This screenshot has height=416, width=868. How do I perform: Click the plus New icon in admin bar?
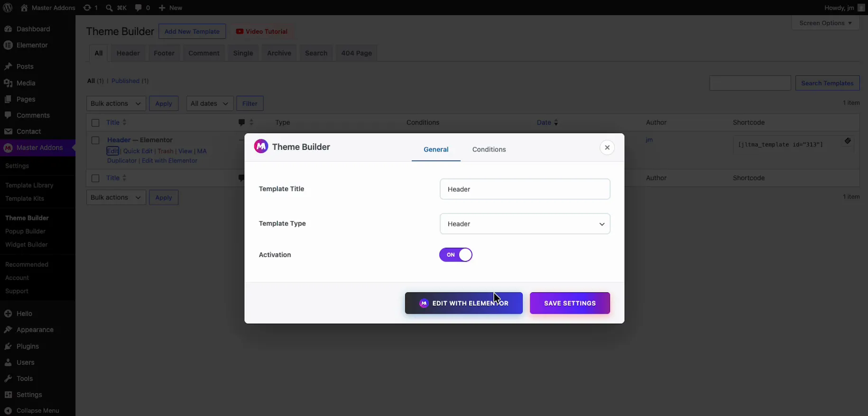point(162,8)
